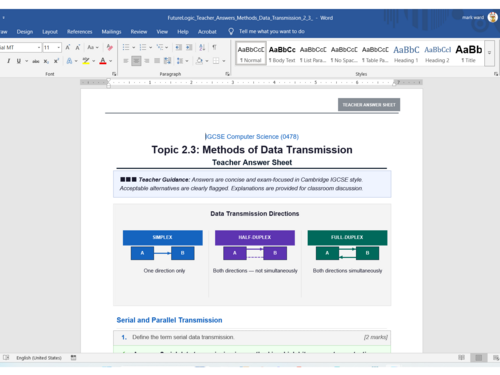500x375 pixels.
Task: Open the References tab
Action: click(80, 32)
